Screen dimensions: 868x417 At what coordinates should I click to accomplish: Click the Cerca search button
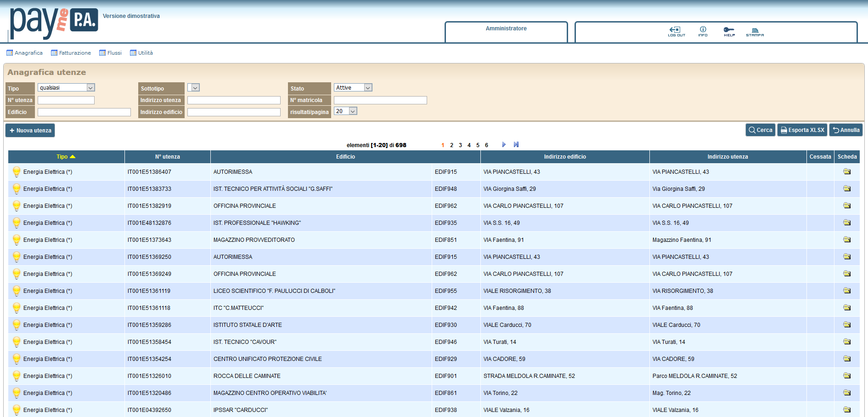[761, 130]
